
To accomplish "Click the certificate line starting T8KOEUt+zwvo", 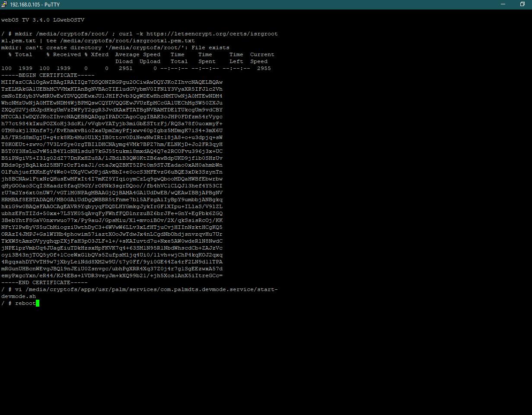I will click(x=112, y=144).
